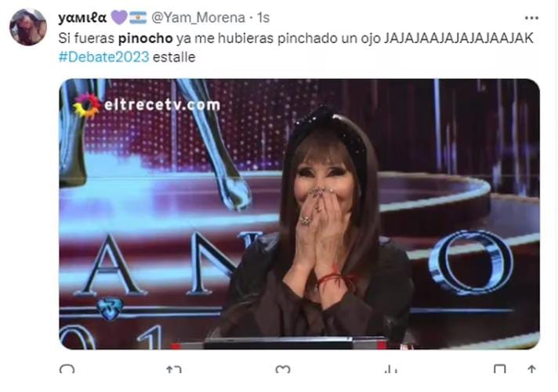Open the @Yam_Morena handle link
The image size is (558, 392).
click(x=198, y=17)
